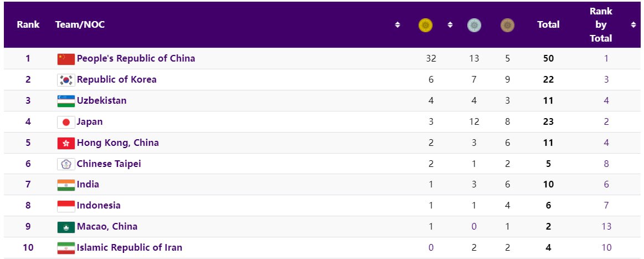Click the silver medal icon header
644x259 pixels.
pos(474,25)
